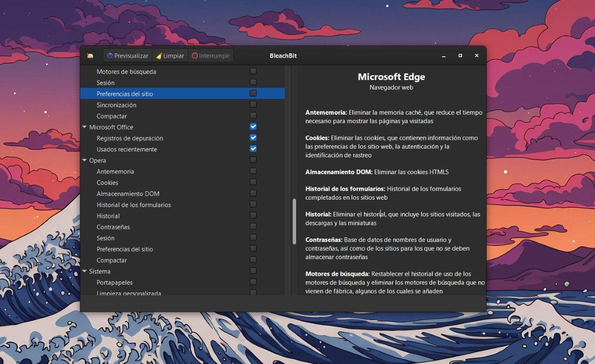Select the Sistema tree item
The height and width of the screenshot is (364, 595).
[x=183, y=271]
